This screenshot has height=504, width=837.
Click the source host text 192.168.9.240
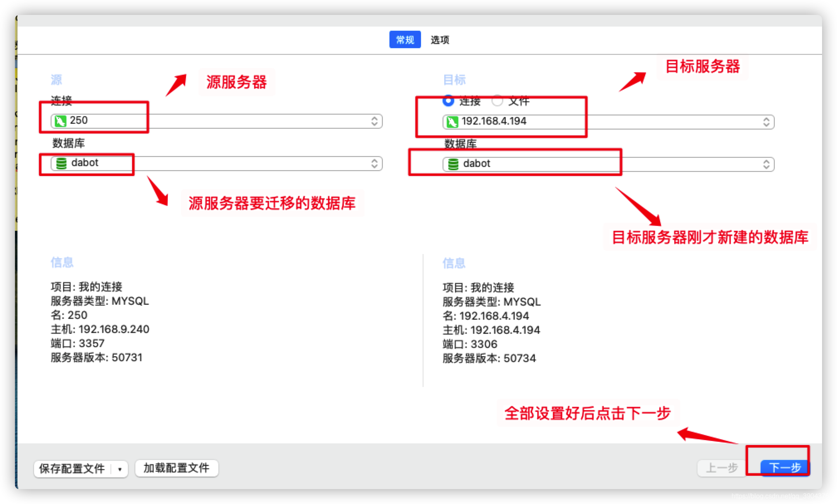(x=114, y=329)
